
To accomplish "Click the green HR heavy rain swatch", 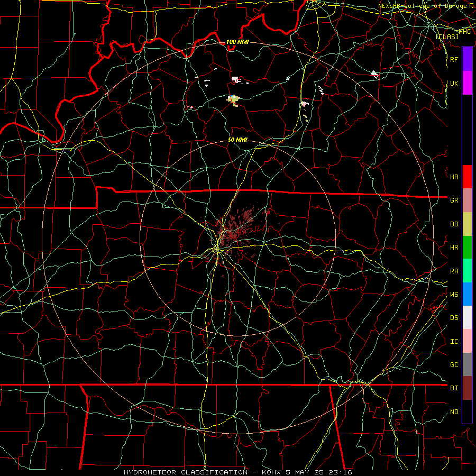I will (x=467, y=248).
